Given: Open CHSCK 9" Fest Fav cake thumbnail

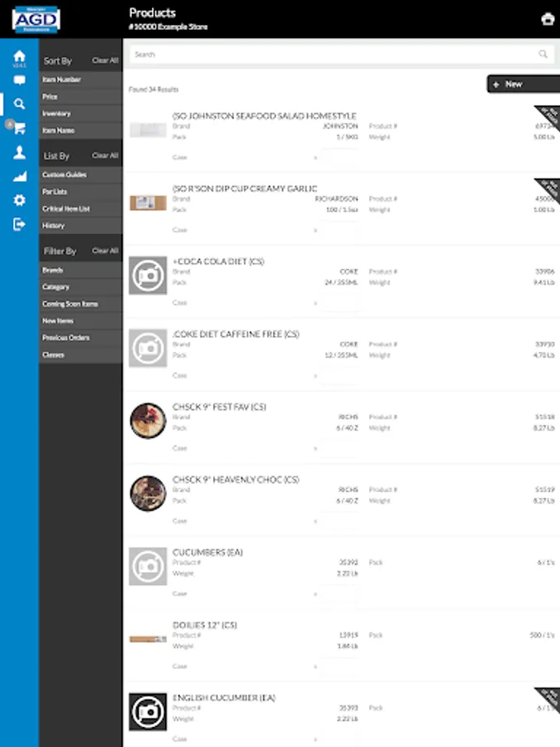Looking at the screenshot, I should tap(149, 421).
